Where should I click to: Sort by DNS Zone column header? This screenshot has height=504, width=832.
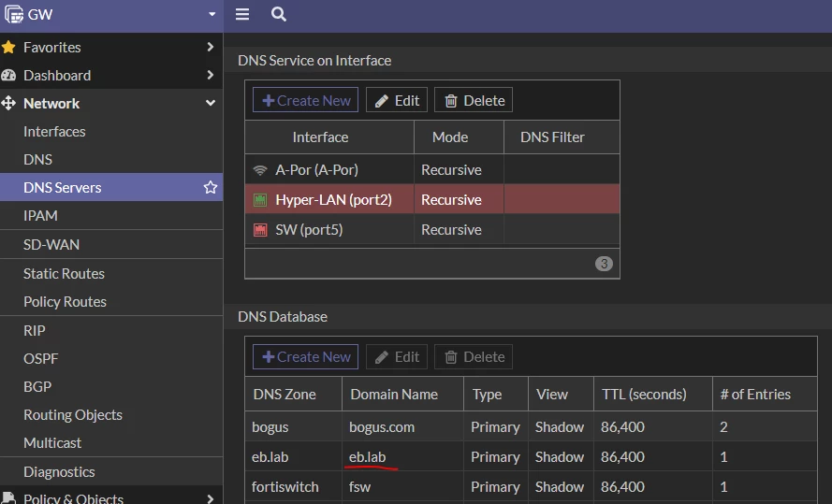(285, 395)
